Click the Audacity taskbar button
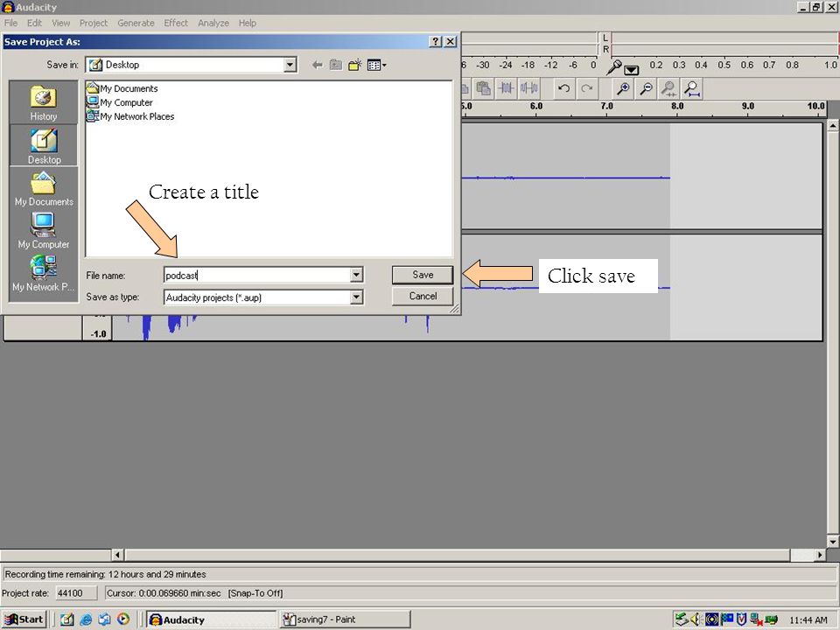Viewport: 840px width, 630px height. (x=211, y=619)
